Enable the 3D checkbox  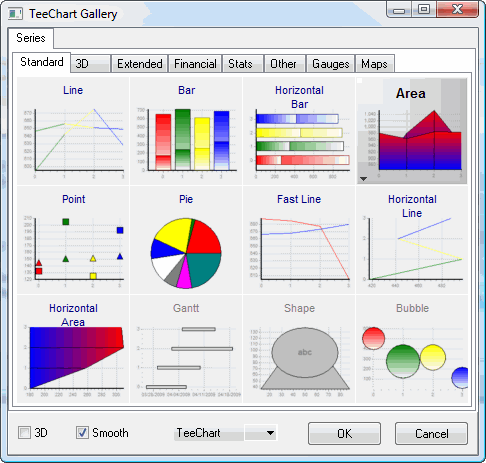24,433
